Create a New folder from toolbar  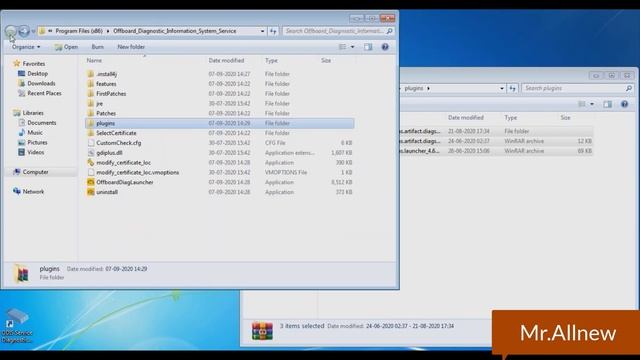pyautogui.click(x=131, y=47)
